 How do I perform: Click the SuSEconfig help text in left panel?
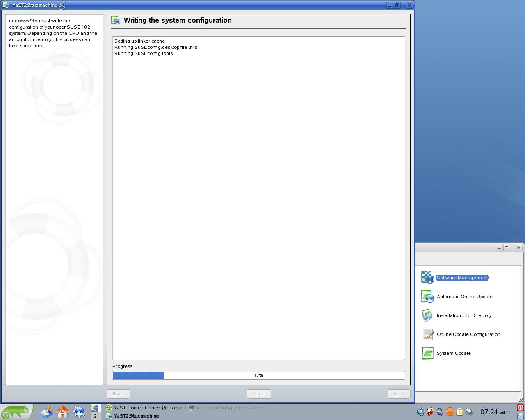click(x=53, y=33)
